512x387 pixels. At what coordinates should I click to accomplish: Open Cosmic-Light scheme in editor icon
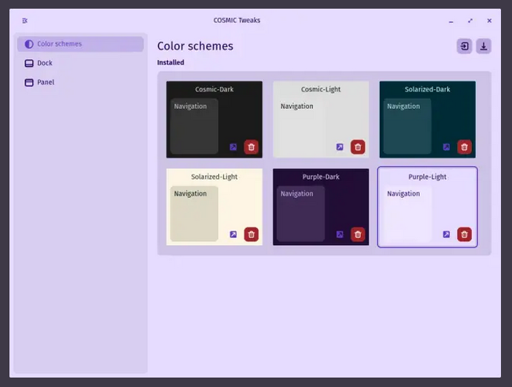pyautogui.click(x=340, y=147)
